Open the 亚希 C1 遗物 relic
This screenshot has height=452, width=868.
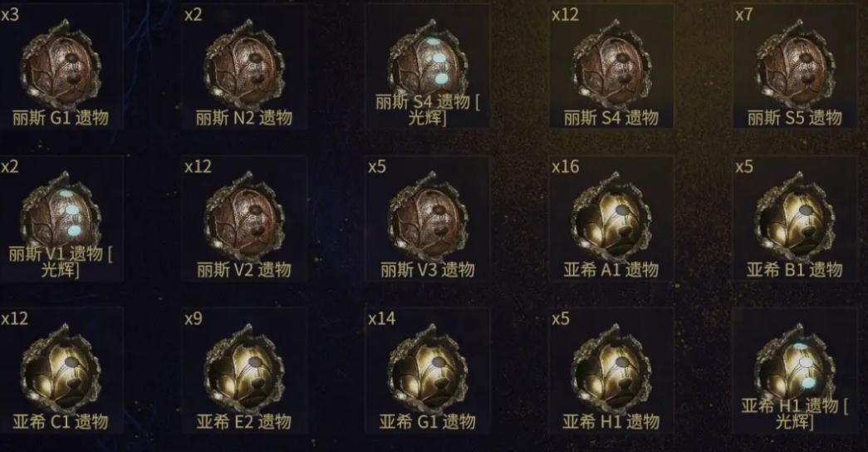click(61, 368)
